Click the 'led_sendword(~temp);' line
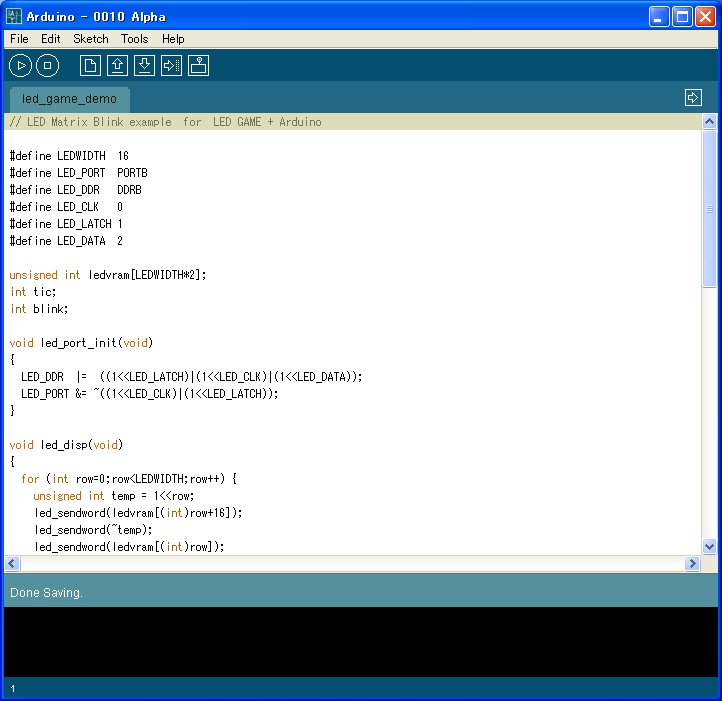The width and height of the screenshot is (722, 701). point(93,531)
